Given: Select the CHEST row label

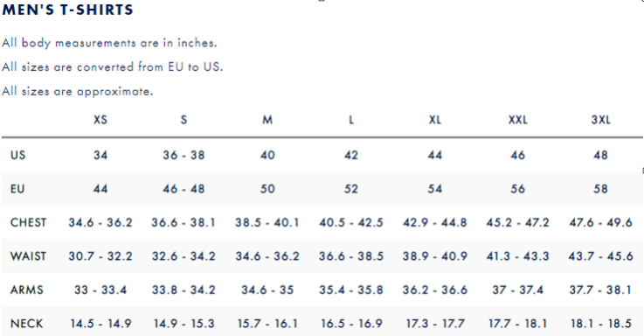Looking at the screenshot, I should tap(28, 222).
